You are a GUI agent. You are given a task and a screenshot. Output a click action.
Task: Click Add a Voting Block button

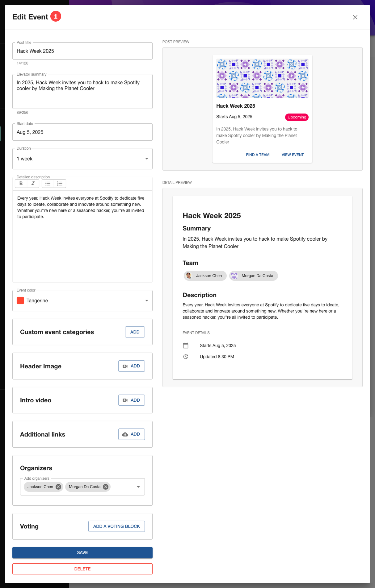pos(117,526)
